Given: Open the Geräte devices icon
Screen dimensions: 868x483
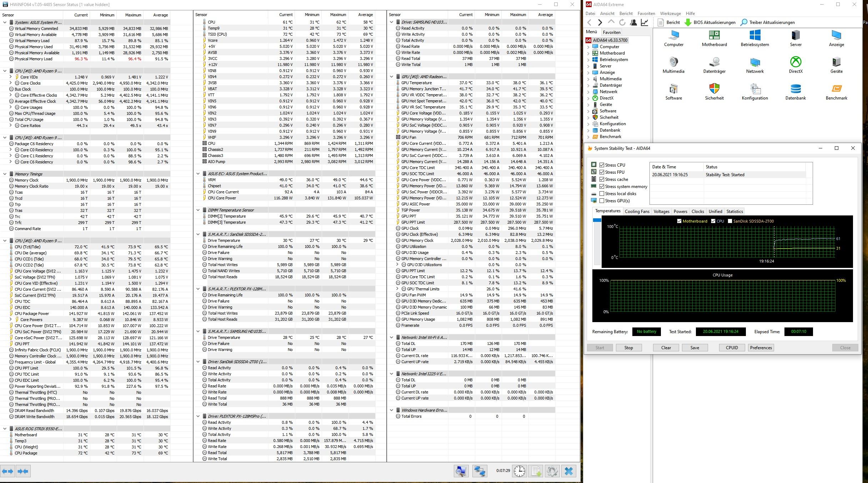Looking at the screenshot, I should coord(836,65).
